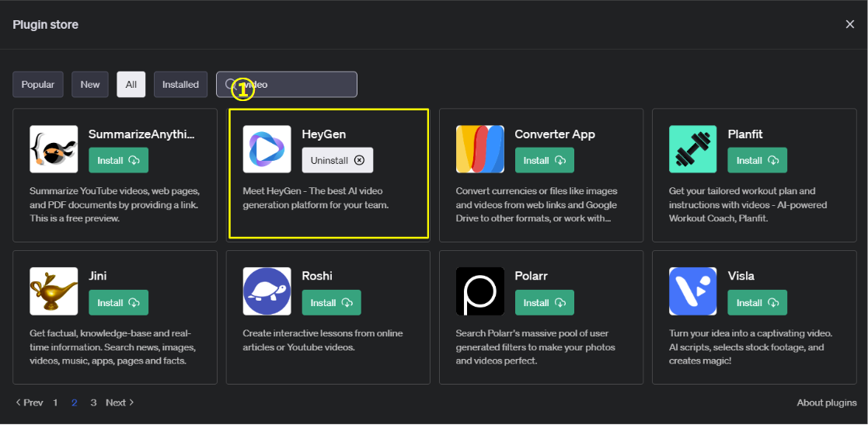The height and width of the screenshot is (425, 868).
Task: Install the Jini plugin
Action: (x=118, y=303)
